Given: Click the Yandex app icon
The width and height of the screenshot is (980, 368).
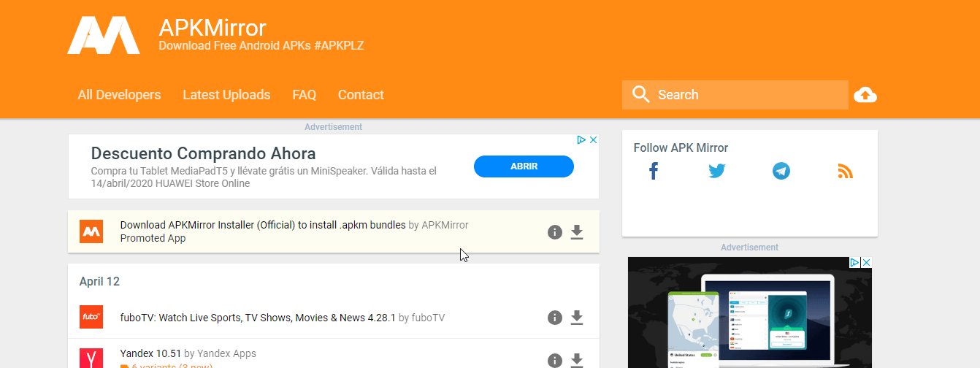Looking at the screenshot, I should [x=91, y=358].
